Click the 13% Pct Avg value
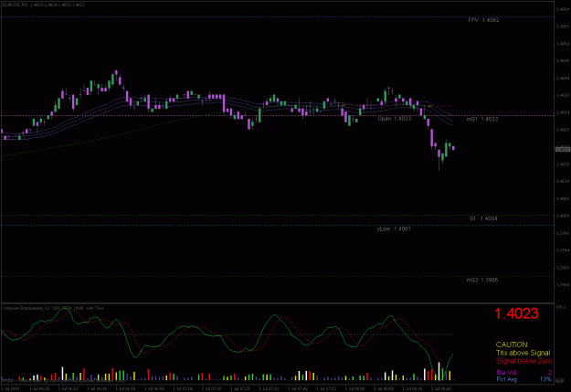 [x=545, y=379]
